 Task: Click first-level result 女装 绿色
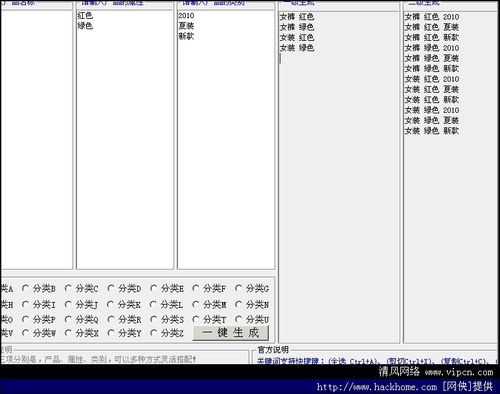297,48
